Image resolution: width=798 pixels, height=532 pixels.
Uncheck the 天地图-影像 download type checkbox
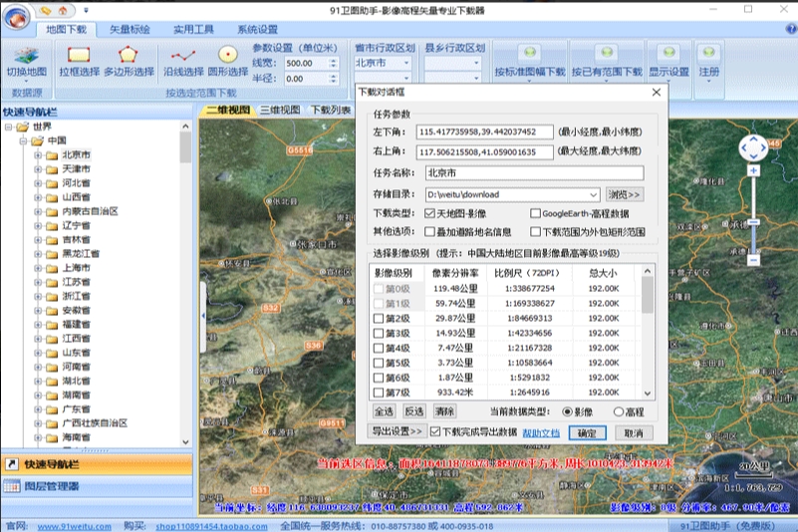pyautogui.click(x=429, y=213)
